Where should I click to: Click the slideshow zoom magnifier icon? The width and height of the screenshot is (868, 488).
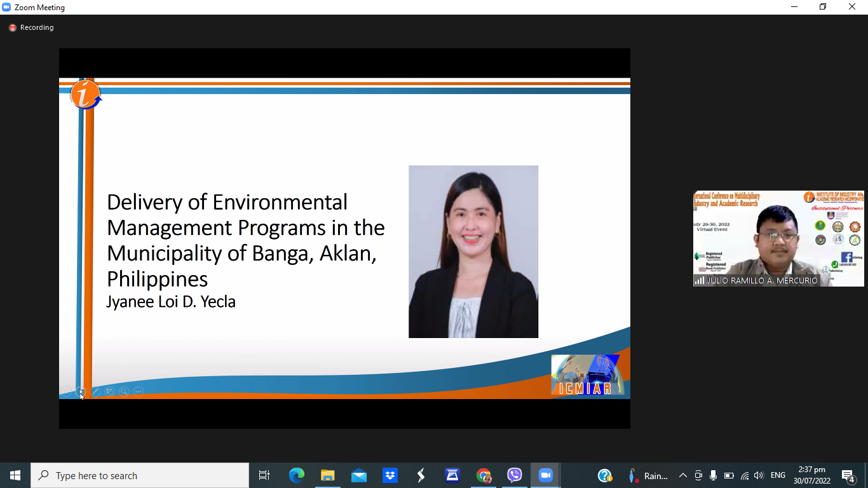point(124,391)
